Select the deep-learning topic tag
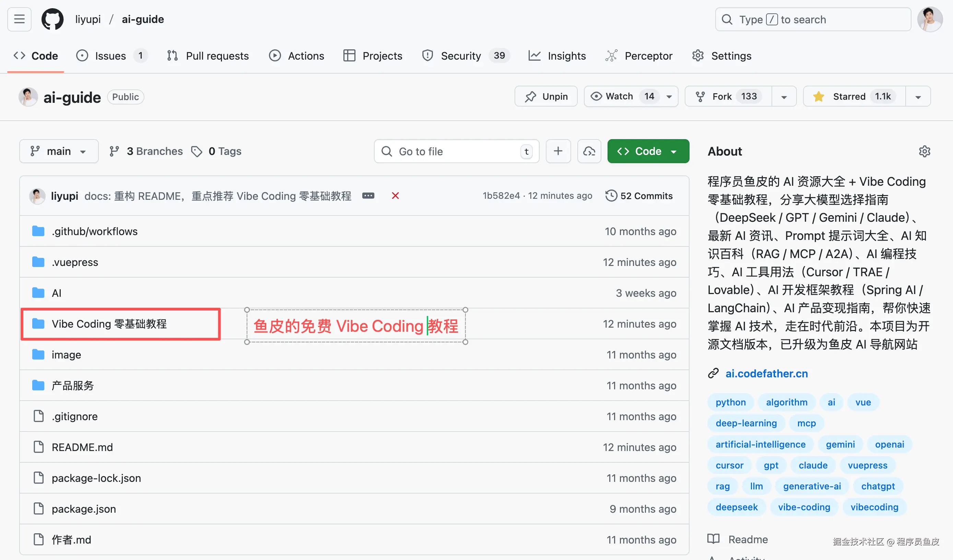 pyautogui.click(x=746, y=423)
